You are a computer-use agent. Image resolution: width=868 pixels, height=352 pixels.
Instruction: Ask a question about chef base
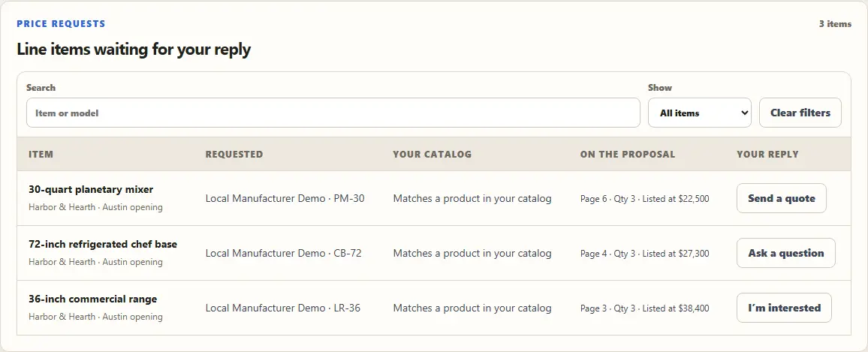tap(786, 253)
